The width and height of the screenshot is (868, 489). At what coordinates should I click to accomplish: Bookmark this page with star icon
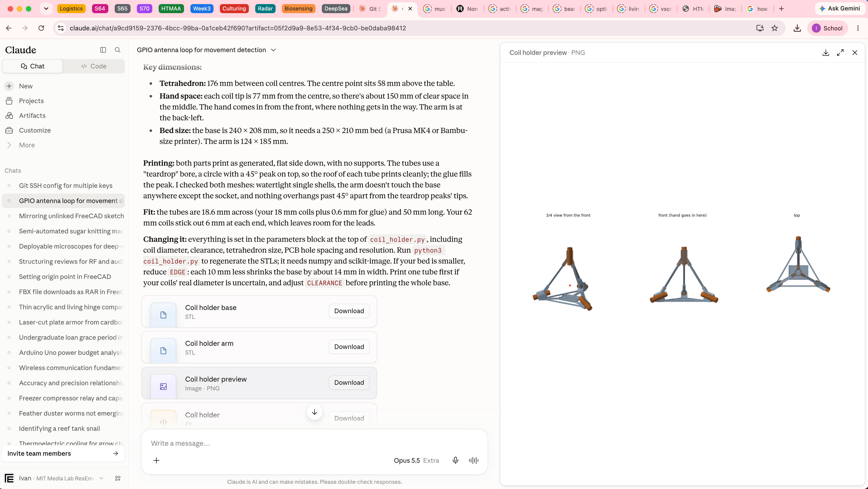[x=775, y=28]
